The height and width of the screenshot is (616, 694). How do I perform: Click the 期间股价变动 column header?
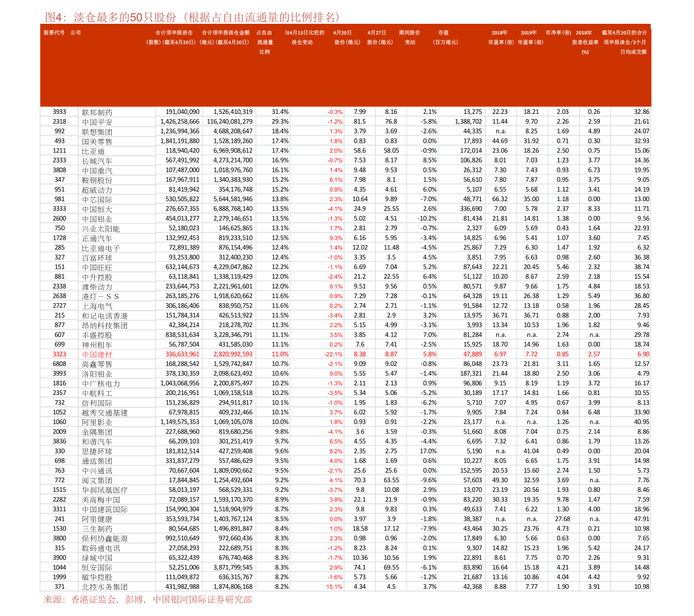409,37
